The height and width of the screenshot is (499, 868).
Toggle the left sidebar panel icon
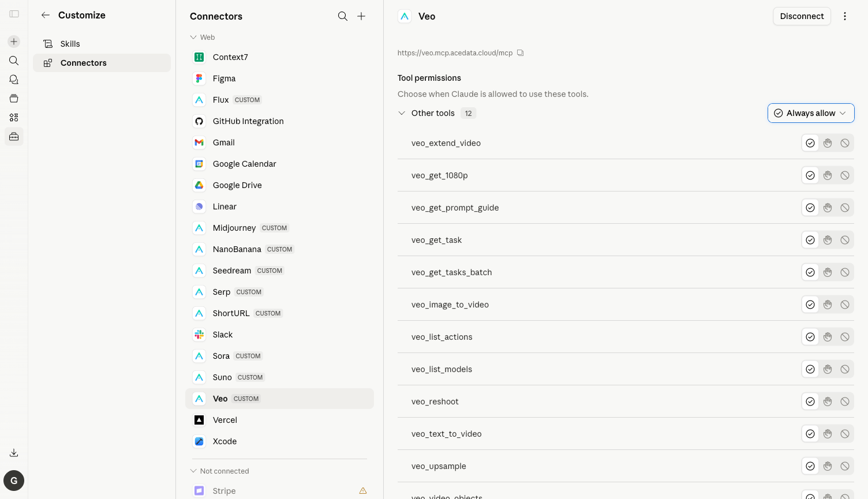[14, 14]
